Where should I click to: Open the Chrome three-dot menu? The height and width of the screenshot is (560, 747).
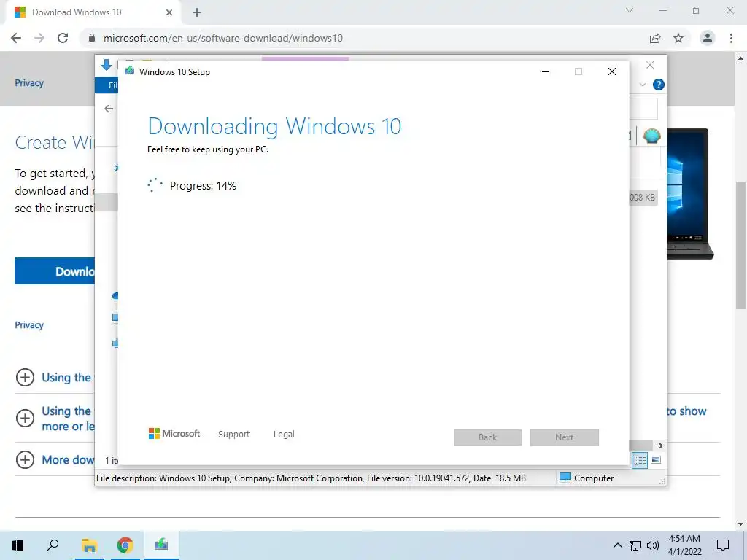tap(731, 38)
